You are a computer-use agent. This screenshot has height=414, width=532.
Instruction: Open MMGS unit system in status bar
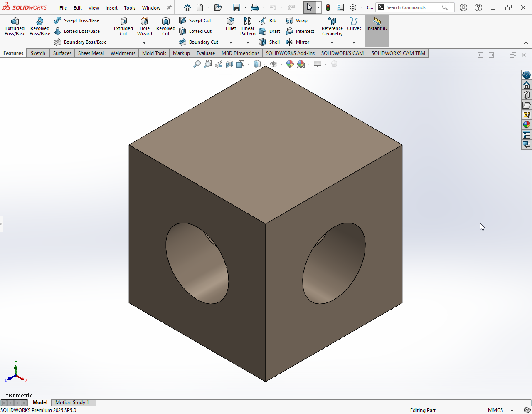pos(495,410)
